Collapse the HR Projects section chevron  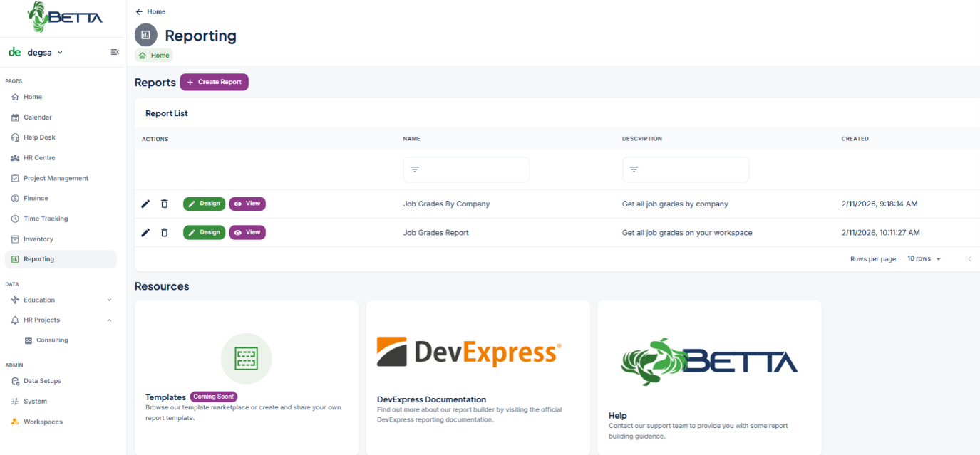[109, 320]
